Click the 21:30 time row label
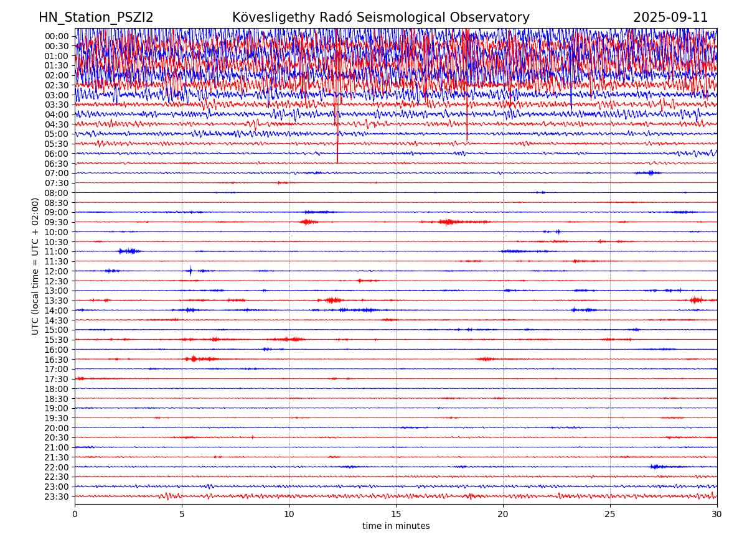Image resolution: width=747 pixels, height=560 pixels. (x=57, y=457)
